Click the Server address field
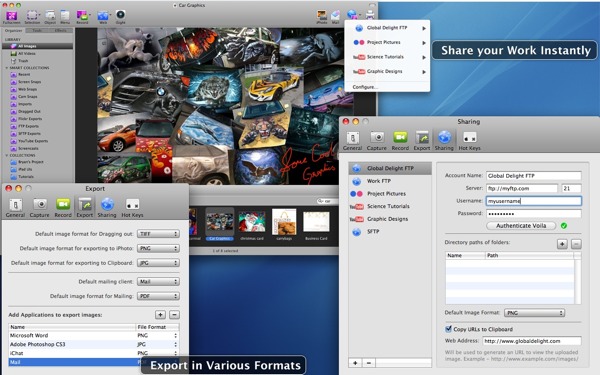This screenshot has height=375, width=600. click(x=522, y=188)
